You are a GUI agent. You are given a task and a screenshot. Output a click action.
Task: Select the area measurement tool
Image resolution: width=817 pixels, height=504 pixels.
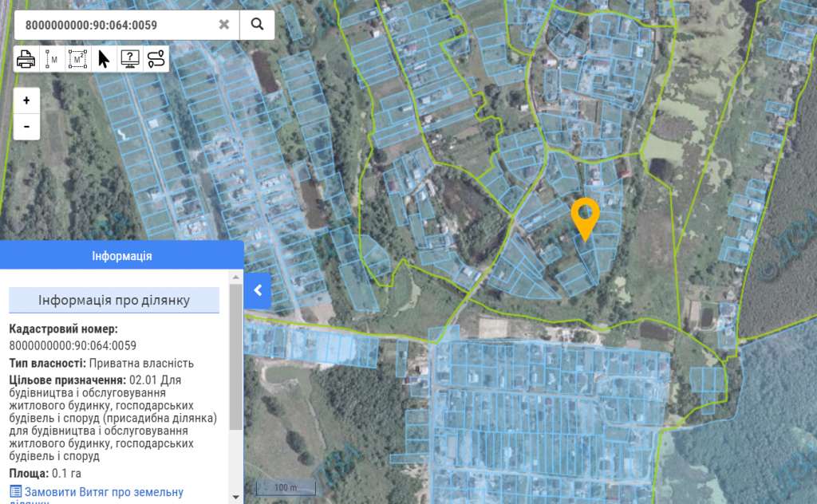(x=77, y=59)
